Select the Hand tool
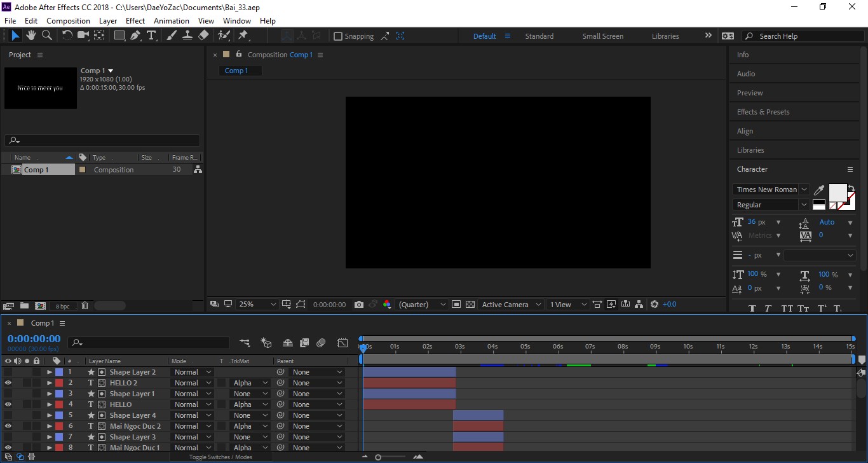The width and height of the screenshot is (868, 463). pyautogui.click(x=31, y=36)
